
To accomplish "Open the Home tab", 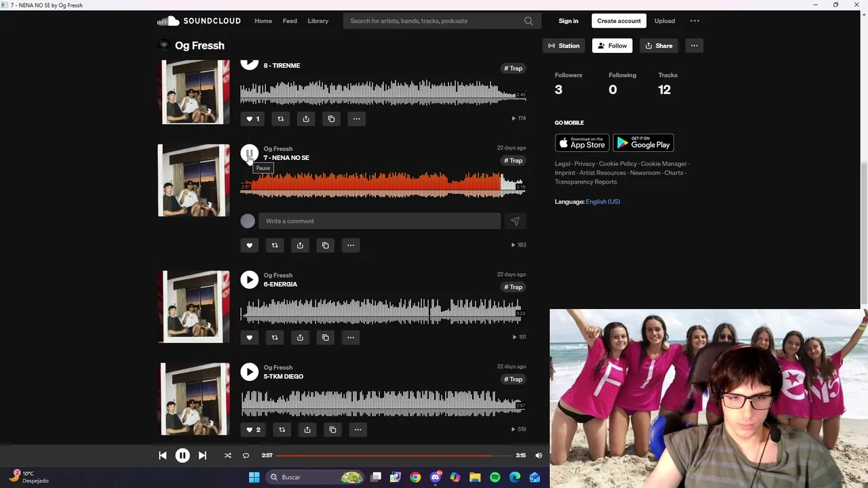I will [x=263, y=21].
